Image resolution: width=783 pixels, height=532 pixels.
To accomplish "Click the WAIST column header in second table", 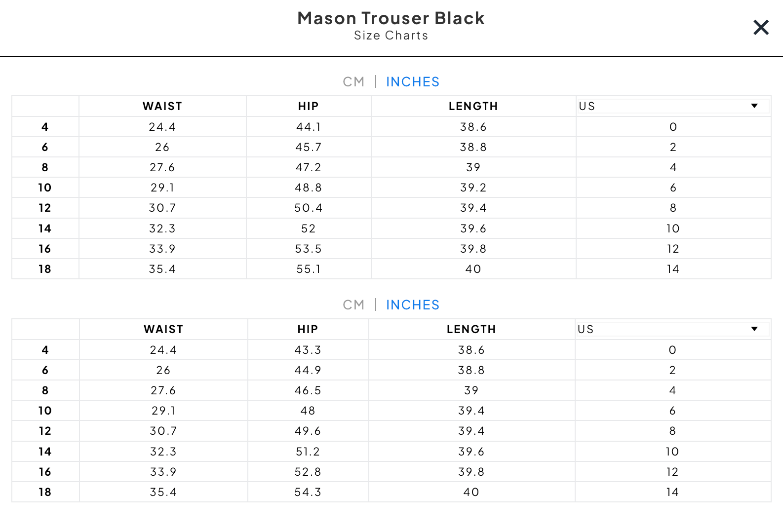I will click(163, 329).
